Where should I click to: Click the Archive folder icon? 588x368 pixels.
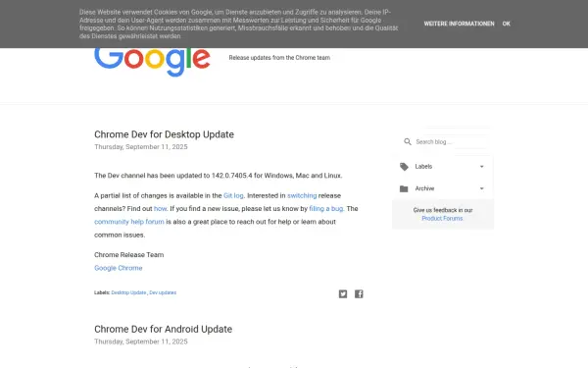click(x=404, y=188)
